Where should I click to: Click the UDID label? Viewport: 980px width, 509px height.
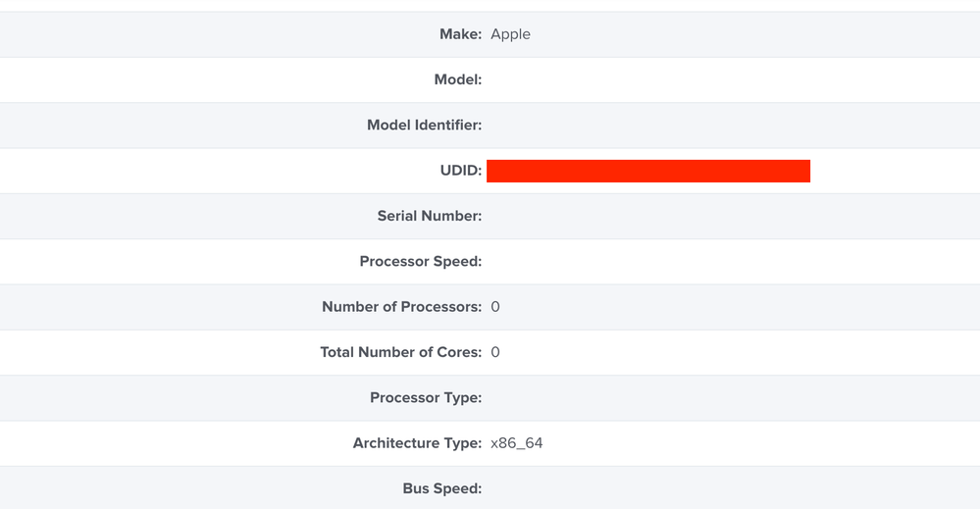point(461,171)
